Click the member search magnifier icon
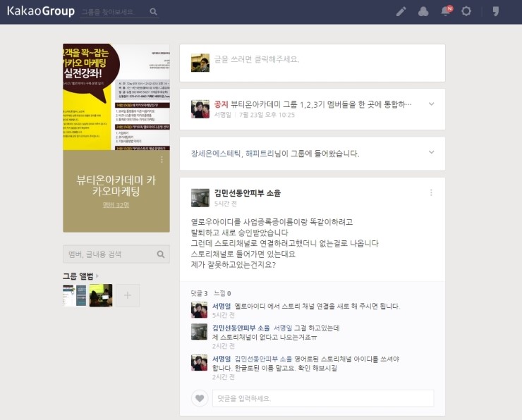 coord(161,254)
